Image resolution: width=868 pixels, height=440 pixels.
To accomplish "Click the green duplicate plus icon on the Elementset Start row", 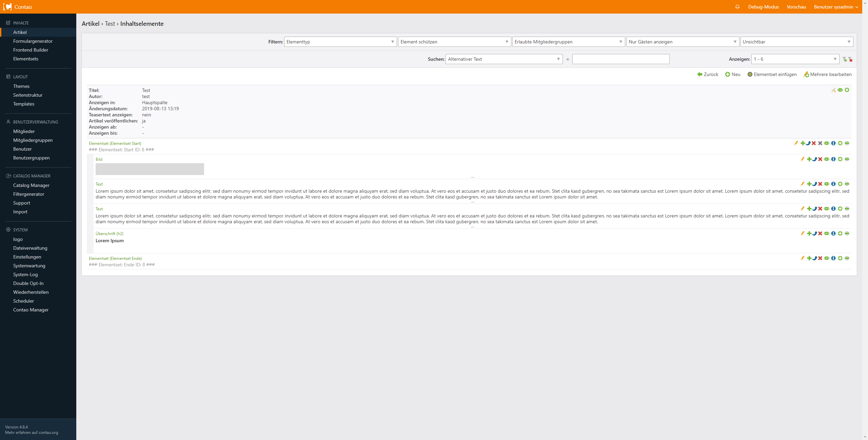I will (803, 143).
